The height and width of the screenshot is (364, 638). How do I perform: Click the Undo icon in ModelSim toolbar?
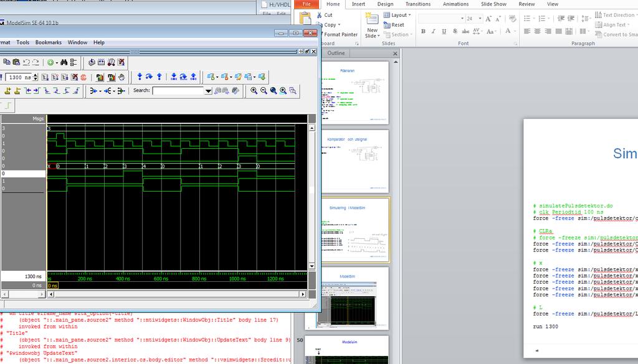click(x=26, y=62)
